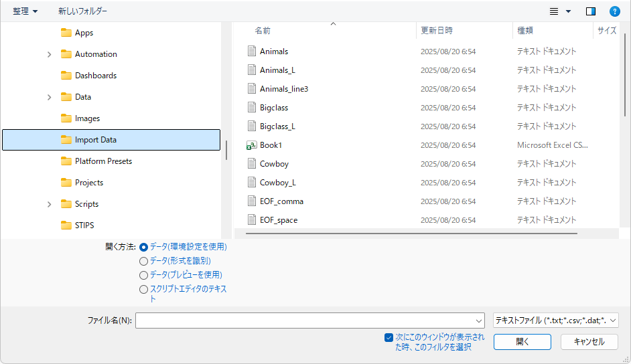Click the Scripts folder icon

66,203
